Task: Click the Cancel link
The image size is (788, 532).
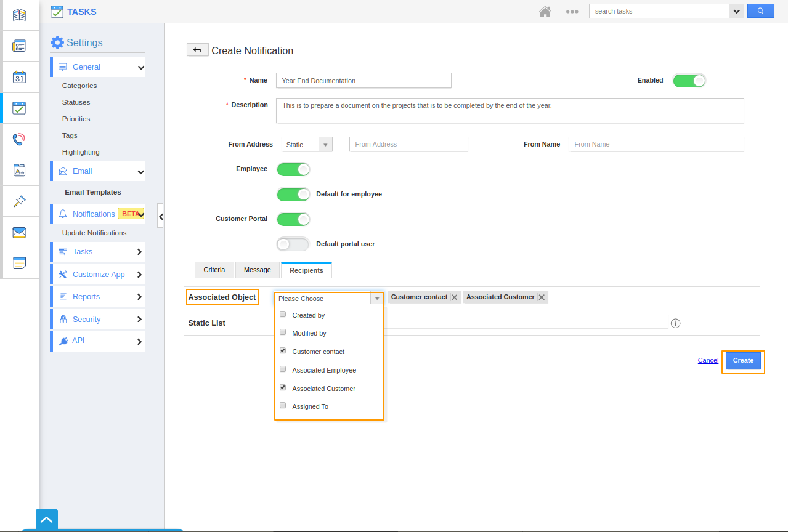Action: [708, 361]
